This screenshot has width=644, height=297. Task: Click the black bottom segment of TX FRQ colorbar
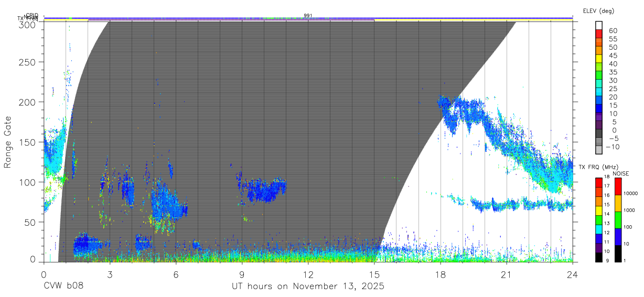[x=598, y=257]
